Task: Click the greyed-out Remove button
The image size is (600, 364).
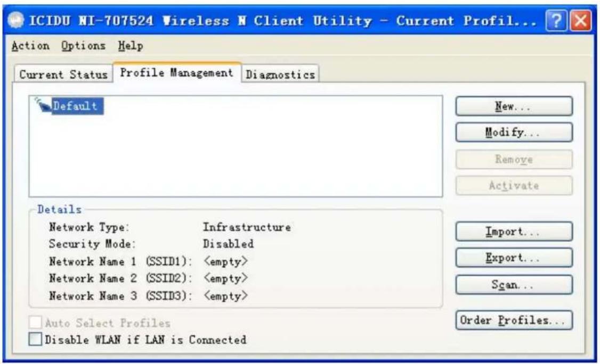Action: click(514, 159)
